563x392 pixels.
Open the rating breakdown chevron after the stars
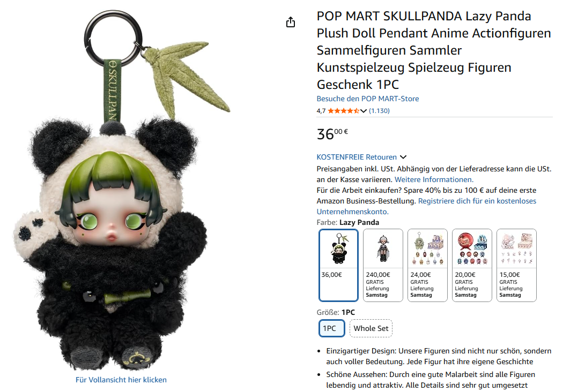[x=364, y=111]
